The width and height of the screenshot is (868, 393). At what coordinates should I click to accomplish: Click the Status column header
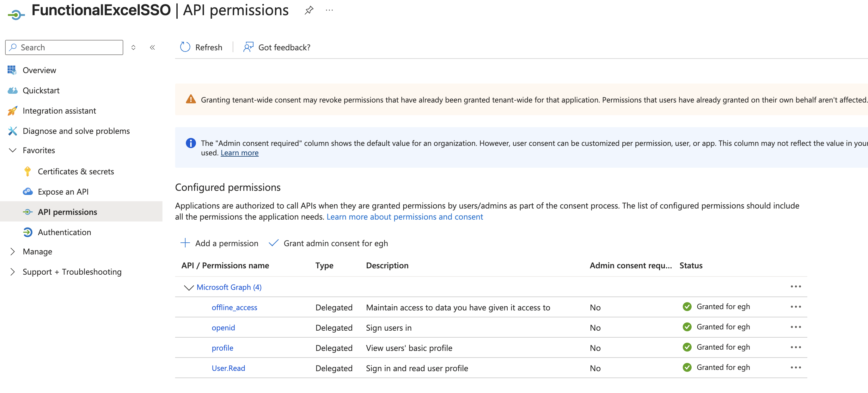(x=691, y=265)
